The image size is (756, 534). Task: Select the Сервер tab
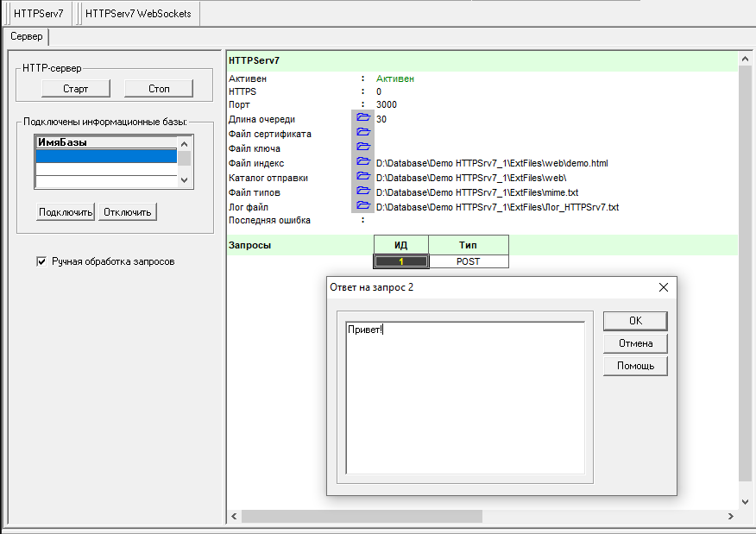[27, 37]
